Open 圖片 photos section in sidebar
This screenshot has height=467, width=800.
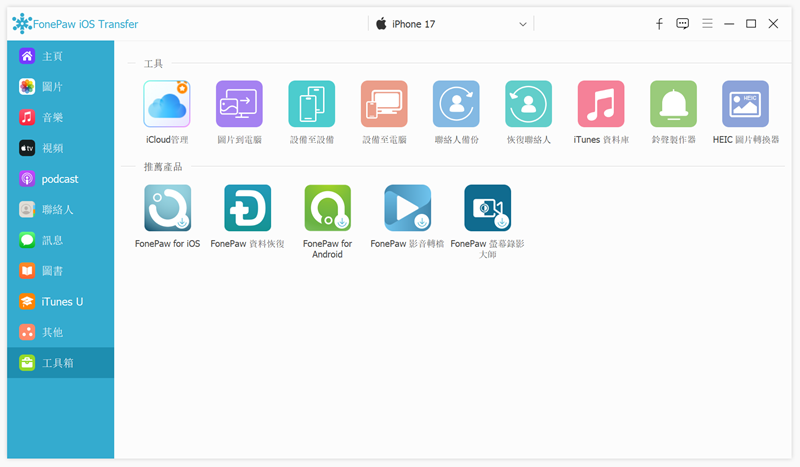click(61, 87)
